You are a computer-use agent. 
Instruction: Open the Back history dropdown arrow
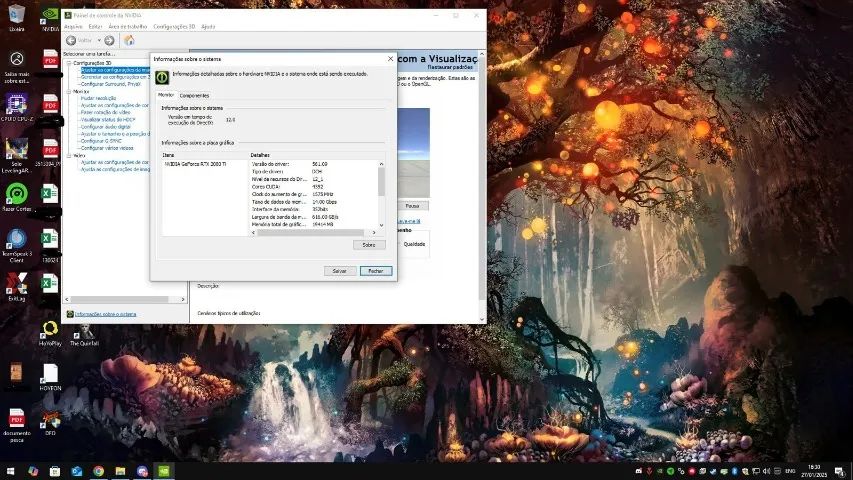[99, 40]
